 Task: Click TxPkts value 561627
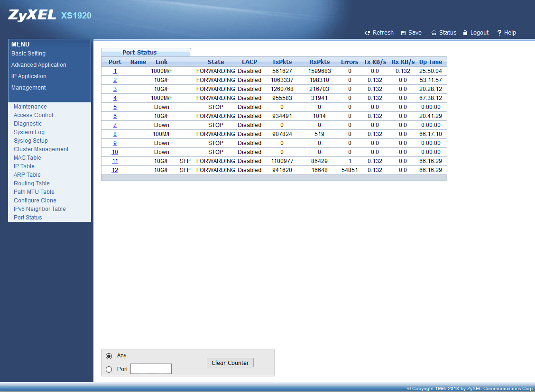282,71
